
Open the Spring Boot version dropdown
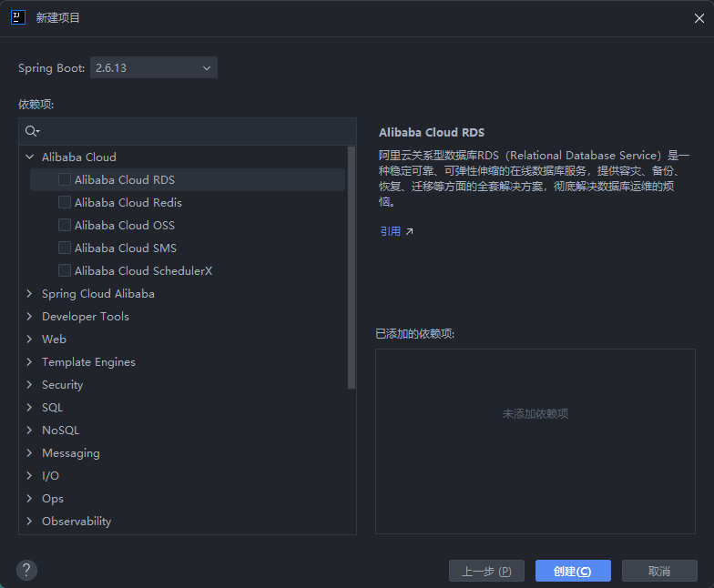154,67
